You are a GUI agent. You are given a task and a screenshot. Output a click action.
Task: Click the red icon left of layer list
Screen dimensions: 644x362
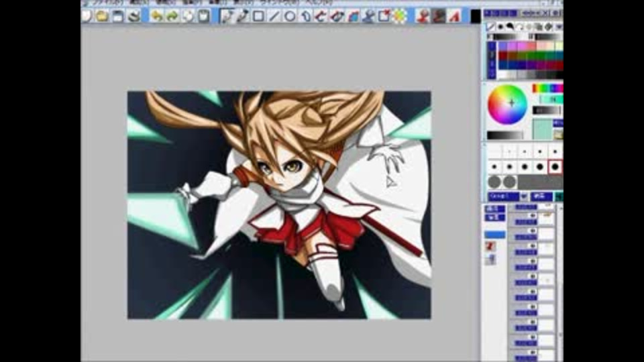click(x=490, y=246)
